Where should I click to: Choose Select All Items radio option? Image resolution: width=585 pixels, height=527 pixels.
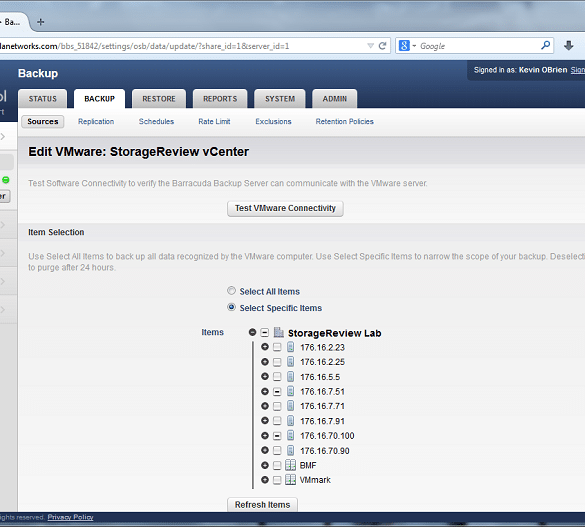231,291
